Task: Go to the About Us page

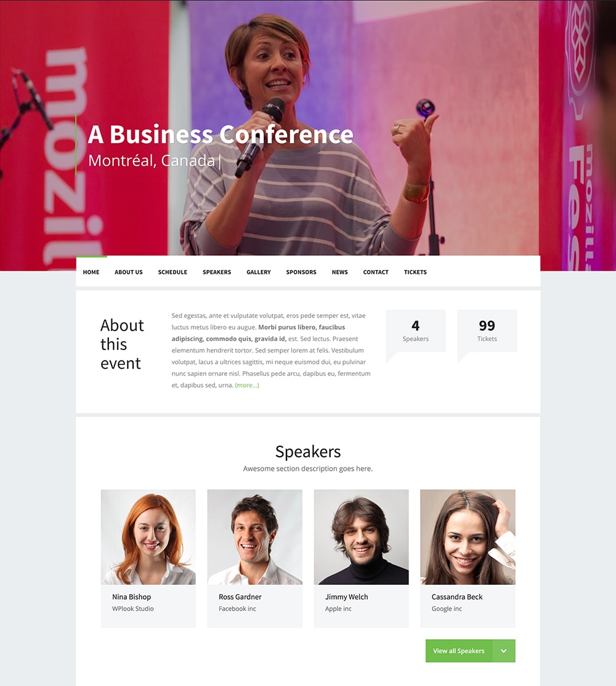Action: pyautogui.click(x=129, y=272)
